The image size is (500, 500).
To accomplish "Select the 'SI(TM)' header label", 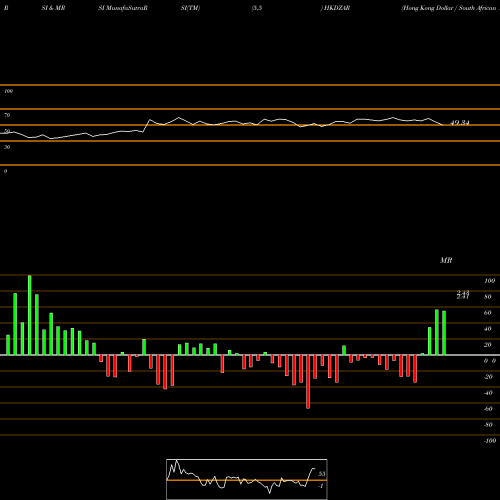I will (x=190, y=8).
